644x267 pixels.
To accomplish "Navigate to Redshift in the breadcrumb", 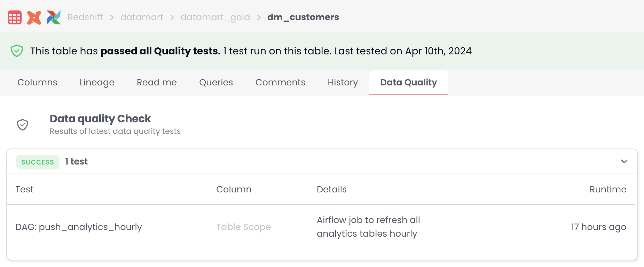I will (x=85, y=17).
